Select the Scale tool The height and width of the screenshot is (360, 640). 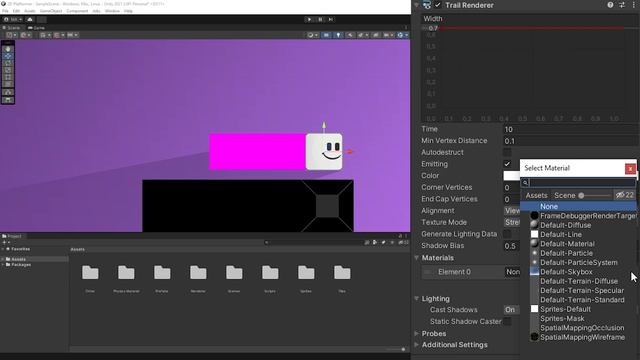tap(8, 70)
